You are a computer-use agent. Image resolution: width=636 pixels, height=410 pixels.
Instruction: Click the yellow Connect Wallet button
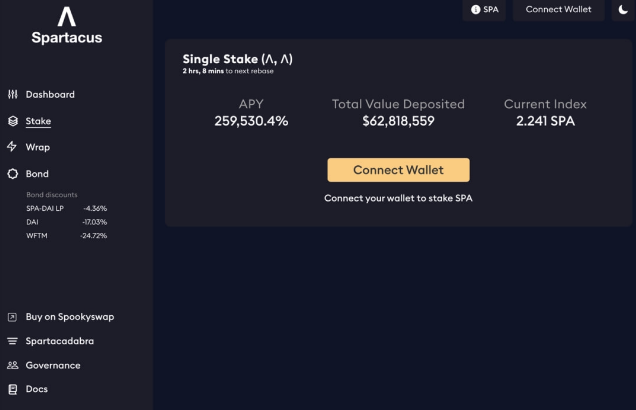coord(398,170)
